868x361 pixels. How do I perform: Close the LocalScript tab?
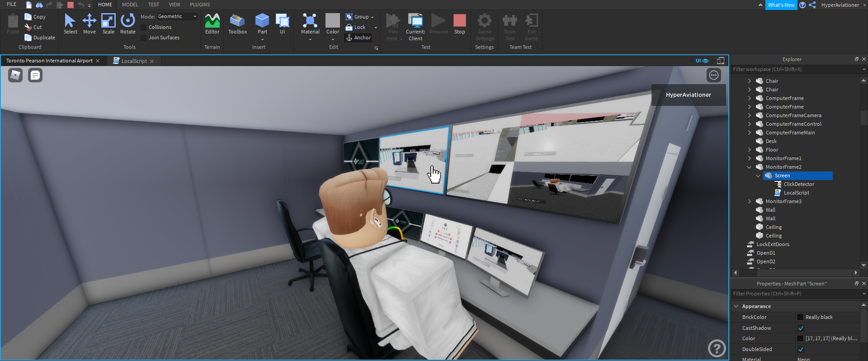pos(152,61)
